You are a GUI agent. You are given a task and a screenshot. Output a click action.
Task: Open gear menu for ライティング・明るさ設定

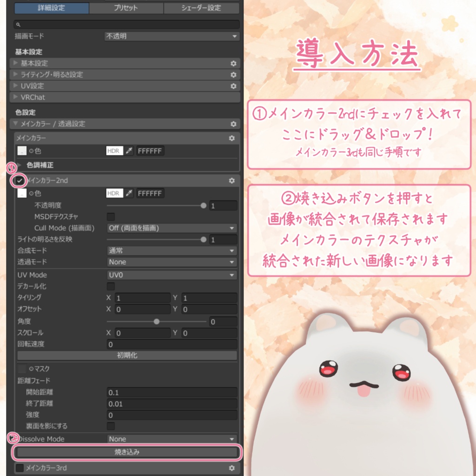[x=233, y=75]
